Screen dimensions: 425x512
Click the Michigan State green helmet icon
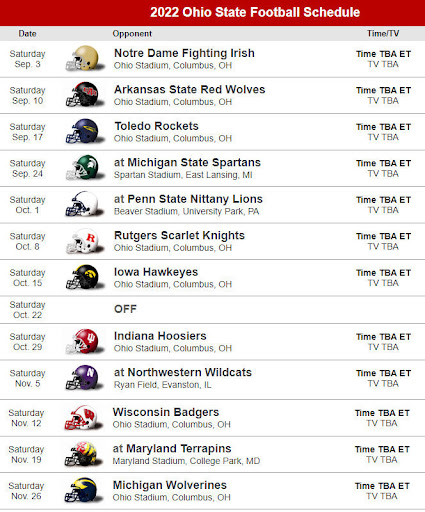83,168
